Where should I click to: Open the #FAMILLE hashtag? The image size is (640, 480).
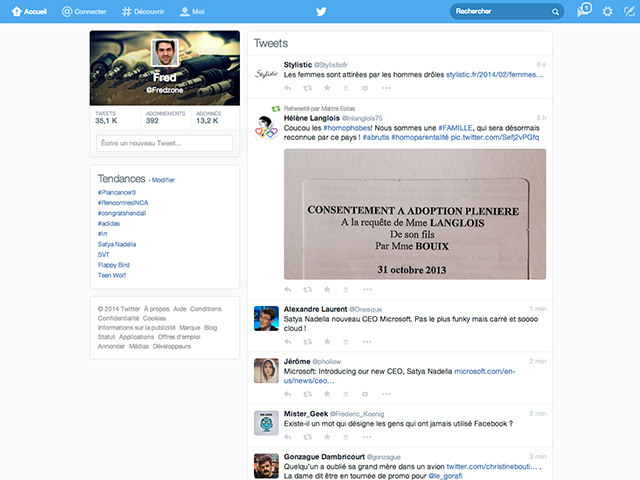(455, 128)
